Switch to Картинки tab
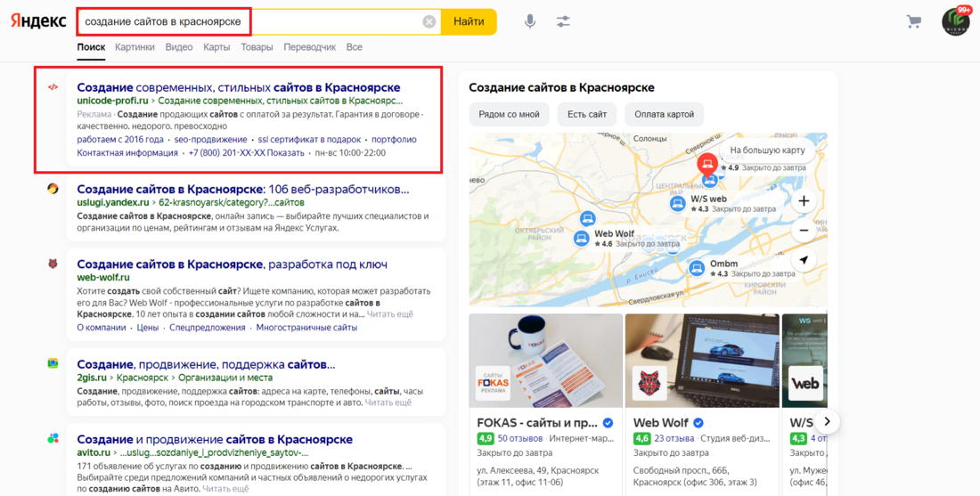Image resolution: width=980 pixels, height=496 pixels. coord(135,47)
